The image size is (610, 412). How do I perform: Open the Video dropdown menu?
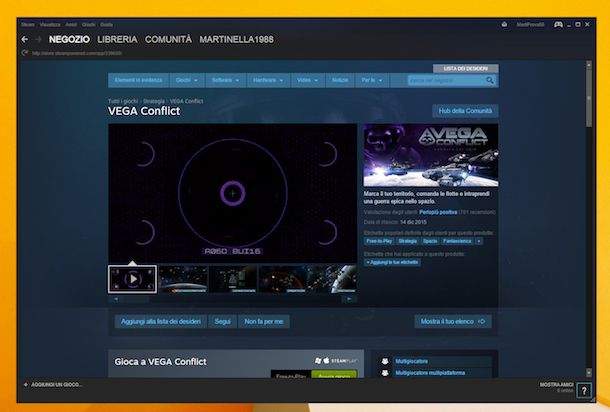coord(307,80)
